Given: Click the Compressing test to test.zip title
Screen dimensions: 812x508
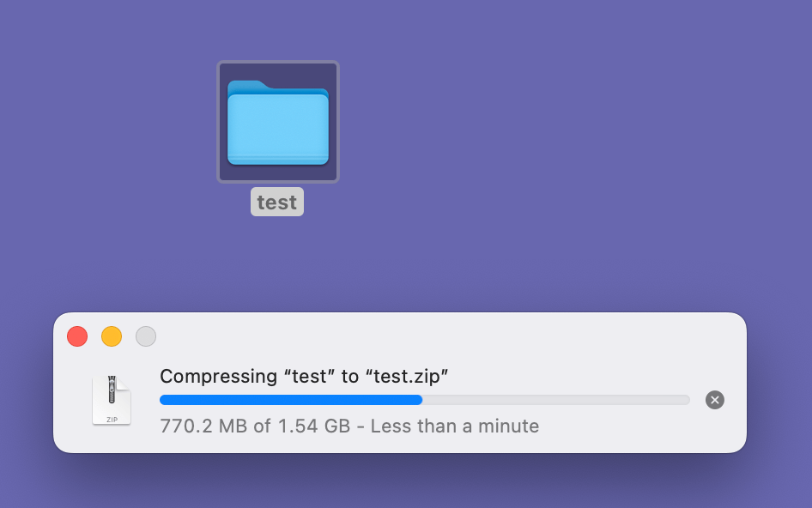Looking at the screenshot, I should coord(302,376).
